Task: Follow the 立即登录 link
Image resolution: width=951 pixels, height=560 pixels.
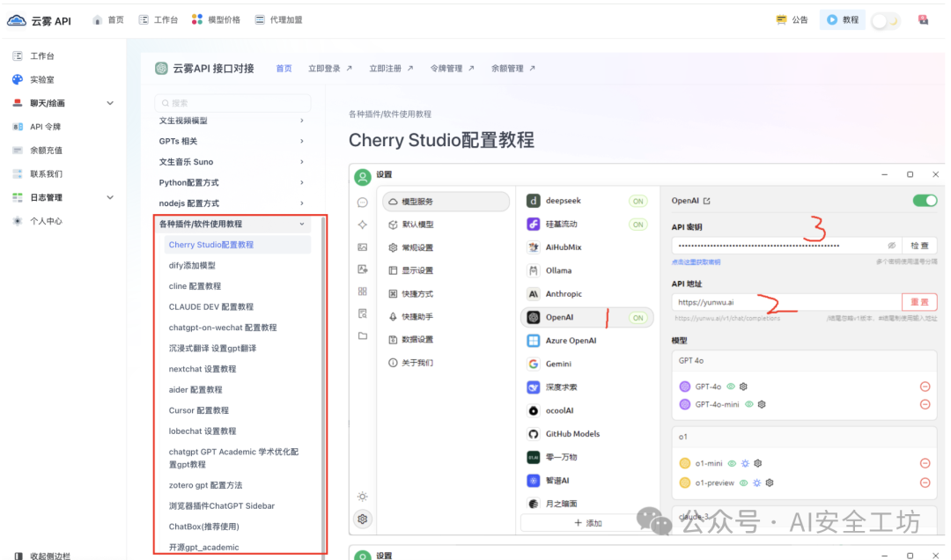Action: pyautogui.click(x=330, y=69)
